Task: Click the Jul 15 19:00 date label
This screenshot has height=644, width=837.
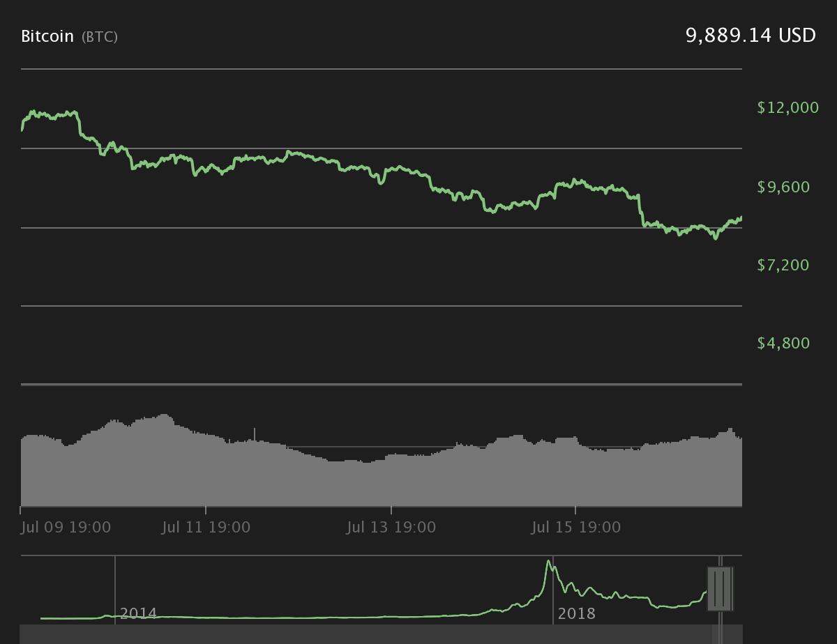Action: pos(575,527)
